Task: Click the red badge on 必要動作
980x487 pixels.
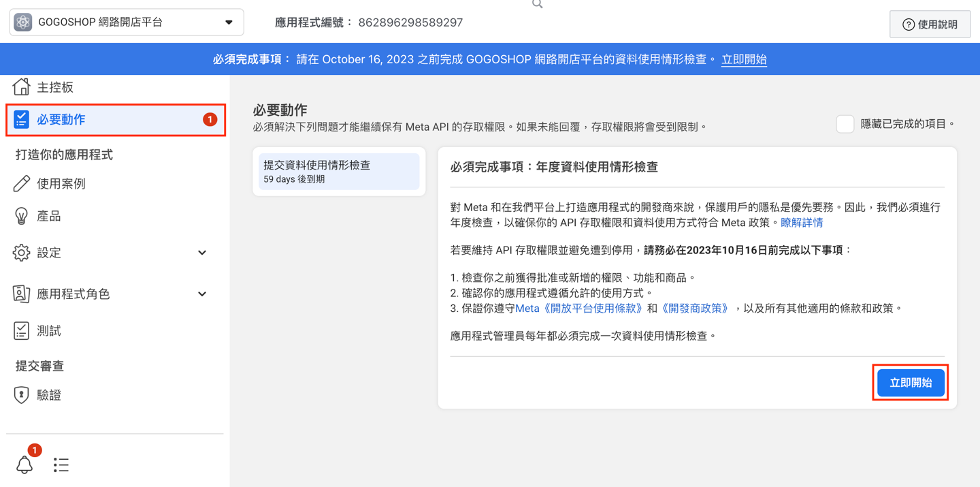Action: 210,119
